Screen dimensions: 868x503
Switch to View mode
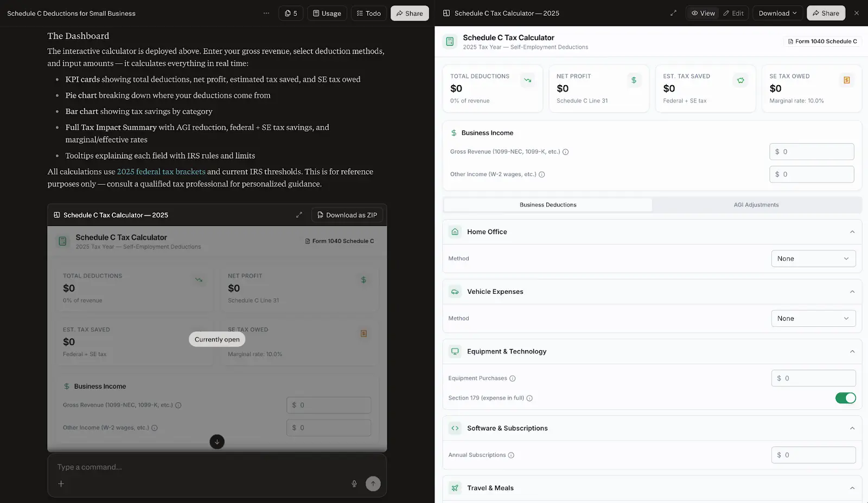pos(703,13)
